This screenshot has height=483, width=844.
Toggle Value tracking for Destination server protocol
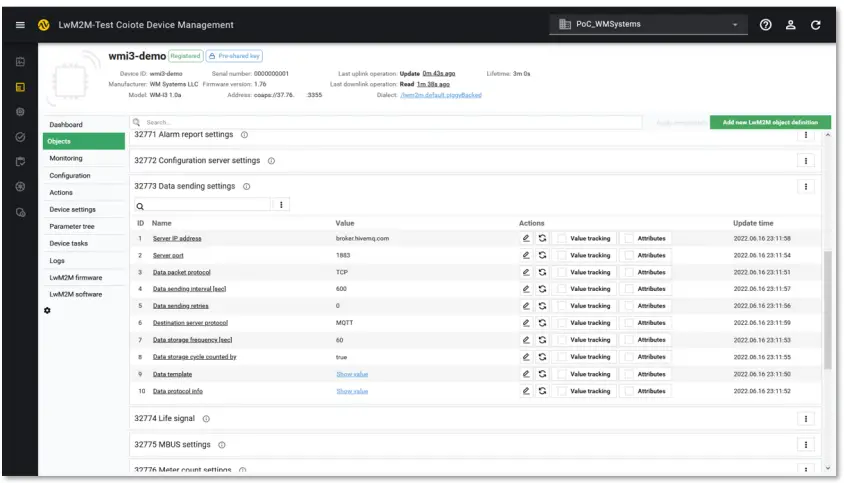562,323
